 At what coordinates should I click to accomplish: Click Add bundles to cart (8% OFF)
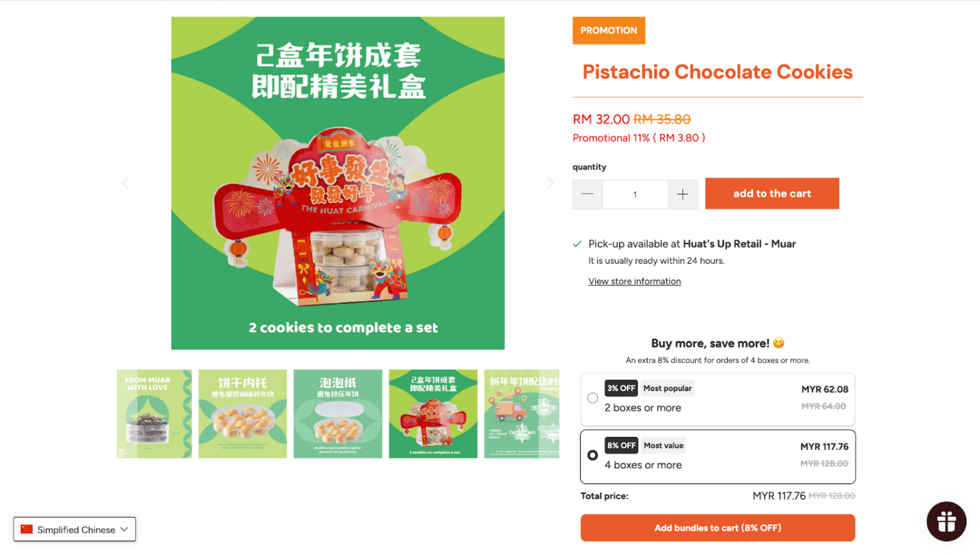(x=717, y=528)
